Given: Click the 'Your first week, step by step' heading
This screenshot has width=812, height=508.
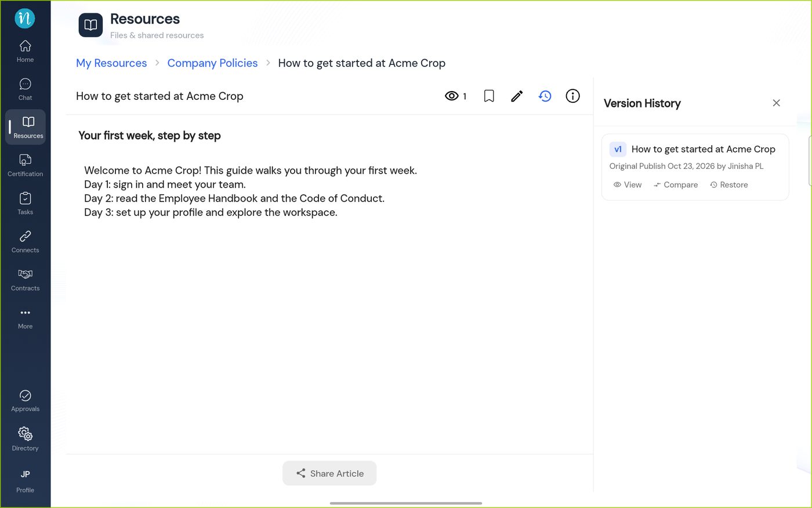Looking at the screenshot, I should [x=150, y=136].
